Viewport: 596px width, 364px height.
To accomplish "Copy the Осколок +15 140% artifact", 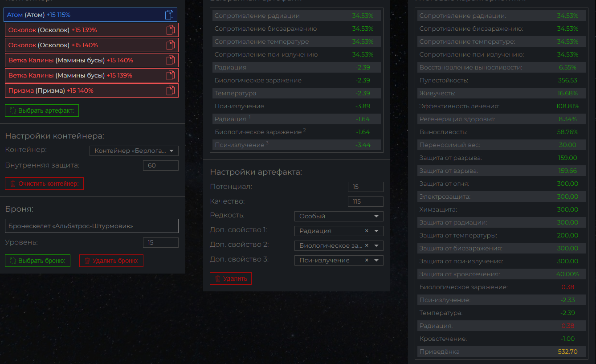I will pyautogui.click(x=171, y=45).
